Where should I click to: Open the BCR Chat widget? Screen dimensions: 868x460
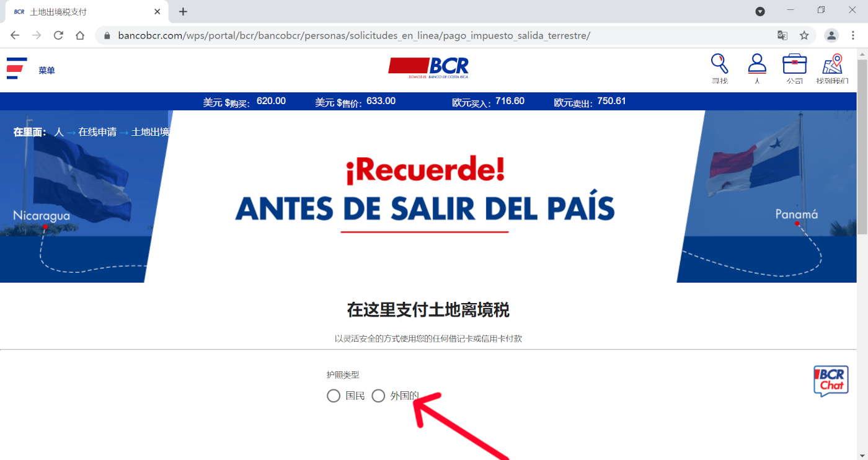(x=831, y=381)
